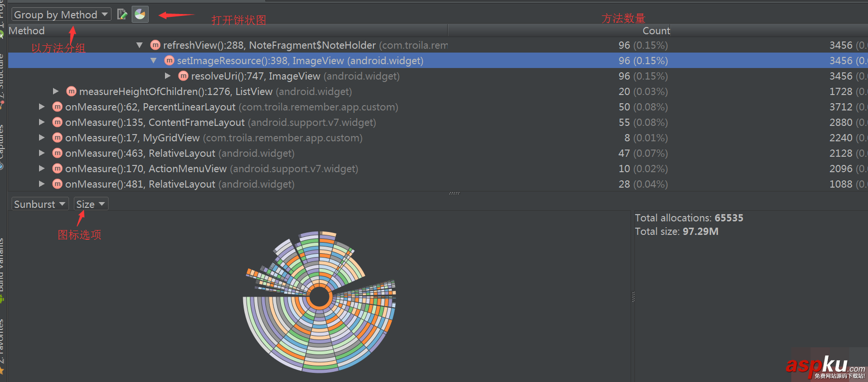Expand onMeasure():481 RelativeLayout node
868x382 pixels.
(x=41, y=184)
